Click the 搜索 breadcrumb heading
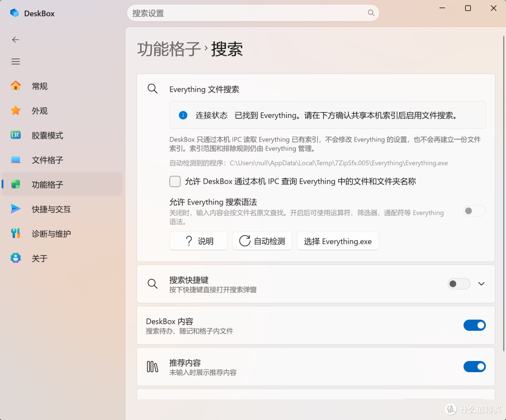 (x=227, y=49)
